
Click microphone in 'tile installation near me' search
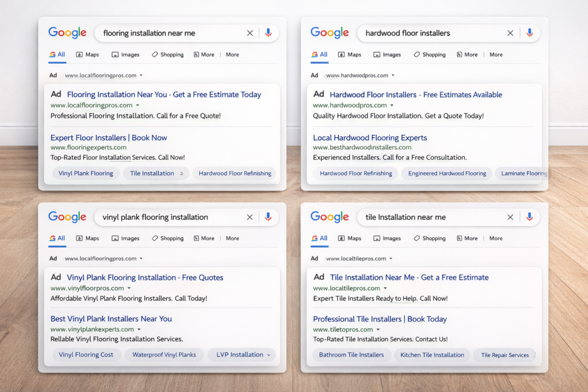click(529, 216)
